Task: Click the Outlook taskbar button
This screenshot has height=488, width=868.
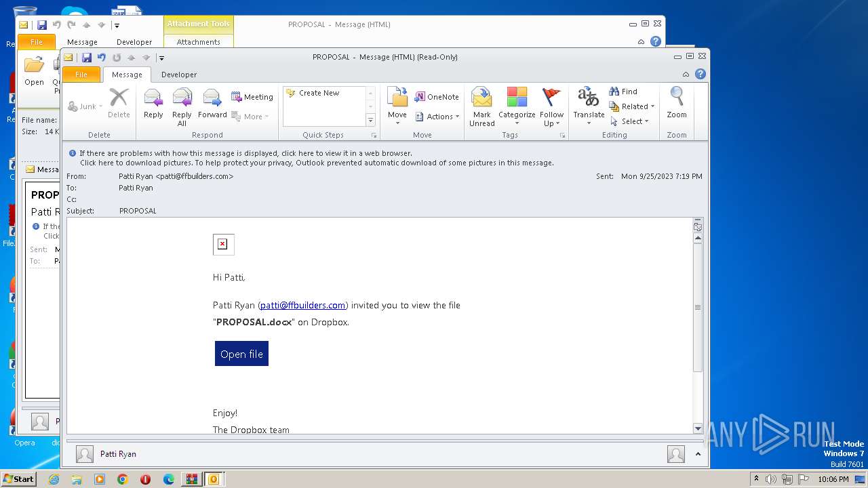Action: click(214, 479)
